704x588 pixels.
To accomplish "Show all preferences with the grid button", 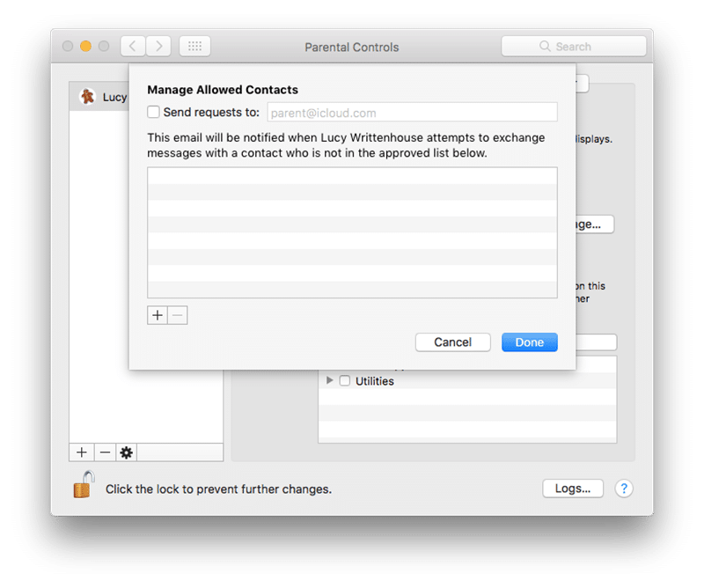I will tap(194, 47).
